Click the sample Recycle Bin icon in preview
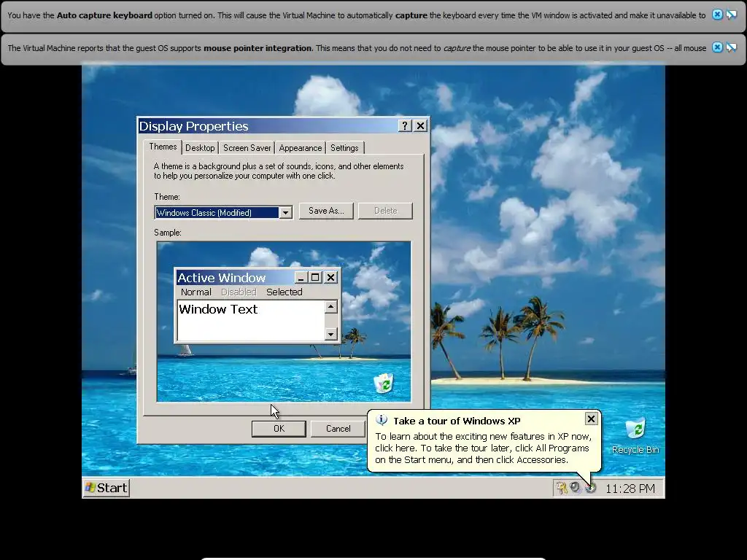The height and width of the screenshot is (560, 747). click(384, 384)
